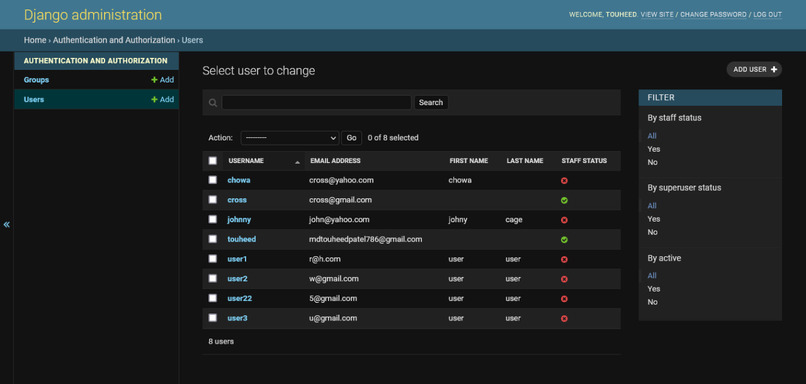Click the email mdtouheedpatel786@gmail.com
Screen dimensions: 806x384
click(x=365, y=240)
